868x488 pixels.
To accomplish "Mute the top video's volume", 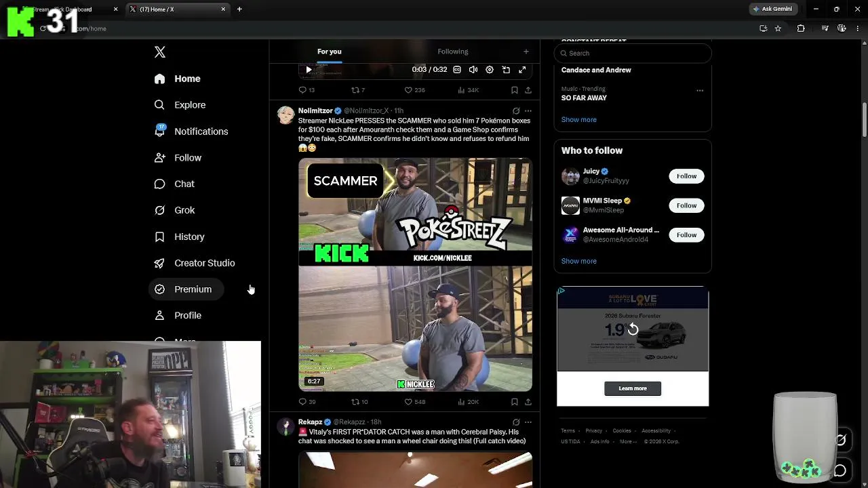I will coord(473,70).
